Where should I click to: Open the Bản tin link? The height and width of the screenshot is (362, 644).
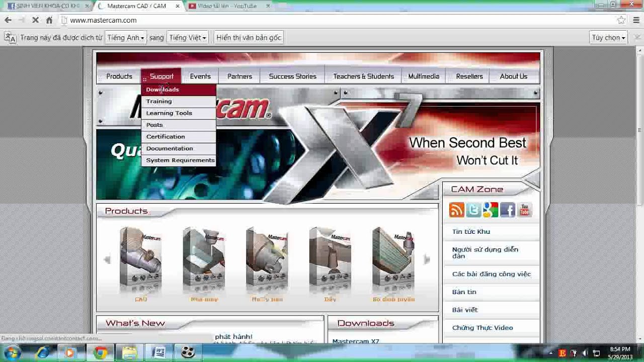tap(464, 292)
